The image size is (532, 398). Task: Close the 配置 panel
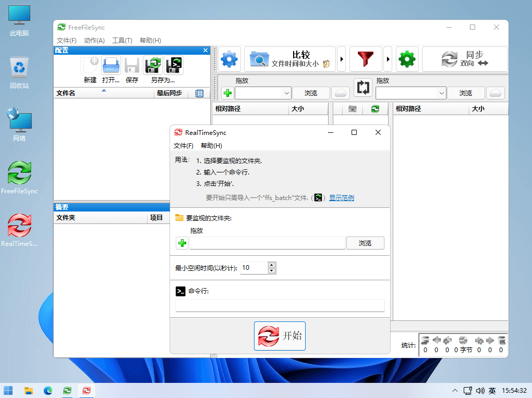click(x=205, y=50)
